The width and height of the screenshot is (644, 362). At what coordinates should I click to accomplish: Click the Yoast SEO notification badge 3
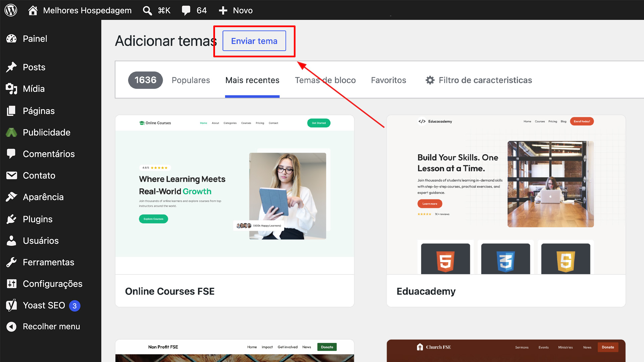[x=74, y=306]
